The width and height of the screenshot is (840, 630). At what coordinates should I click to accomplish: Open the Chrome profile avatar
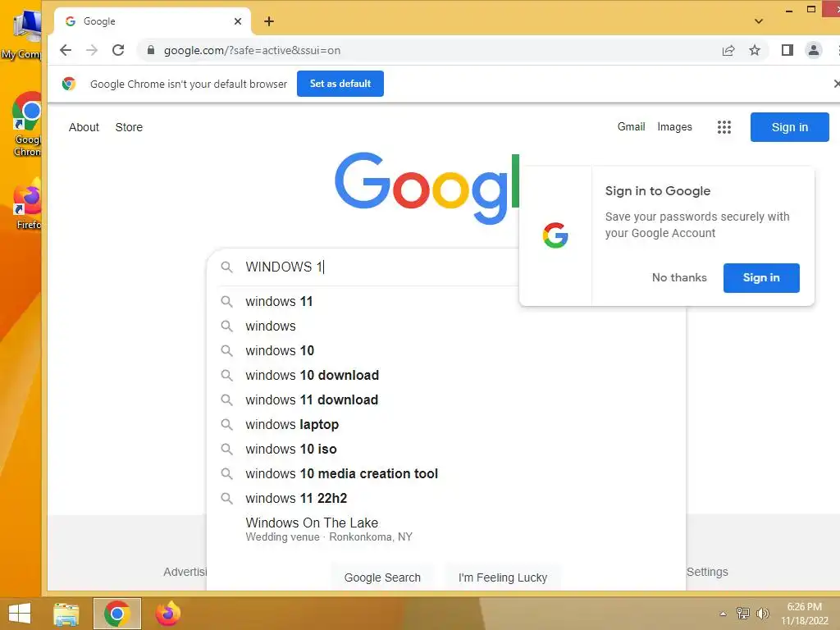coord(813,50)
